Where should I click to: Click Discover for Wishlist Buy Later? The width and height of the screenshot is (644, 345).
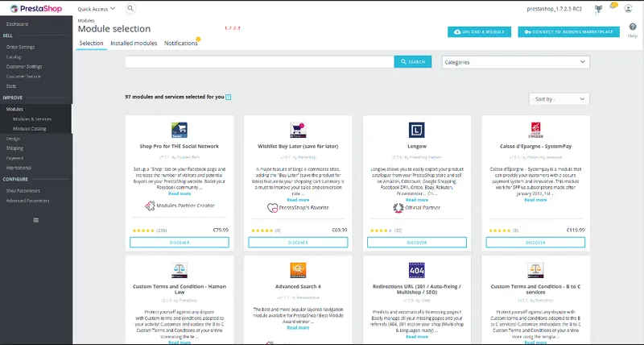(x=298, y=243)
